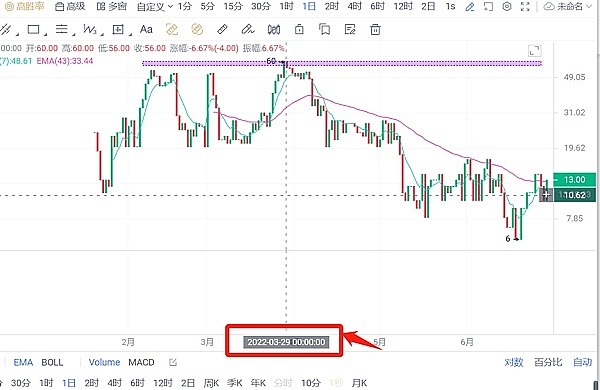Open the 自定义 custom interval dropdown
The height and width of the screenshot is (390, 600).
tap(155, 7)
